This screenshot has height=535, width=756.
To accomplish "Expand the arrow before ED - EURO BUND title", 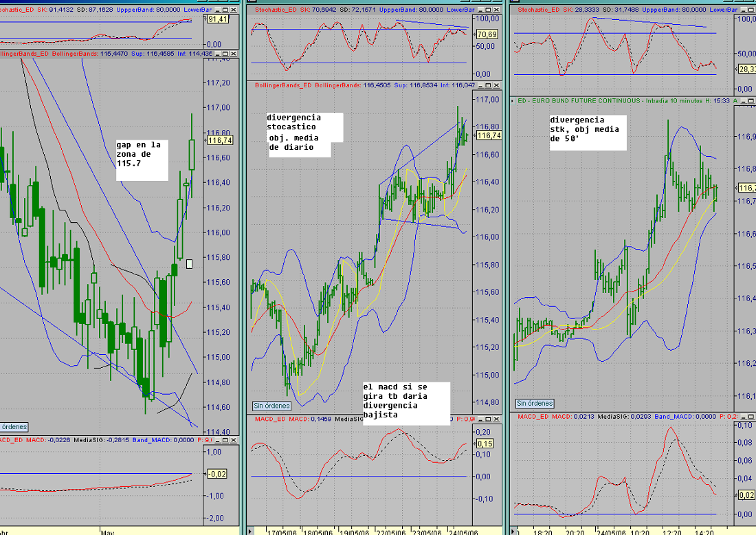I will [x=513, y=101].
